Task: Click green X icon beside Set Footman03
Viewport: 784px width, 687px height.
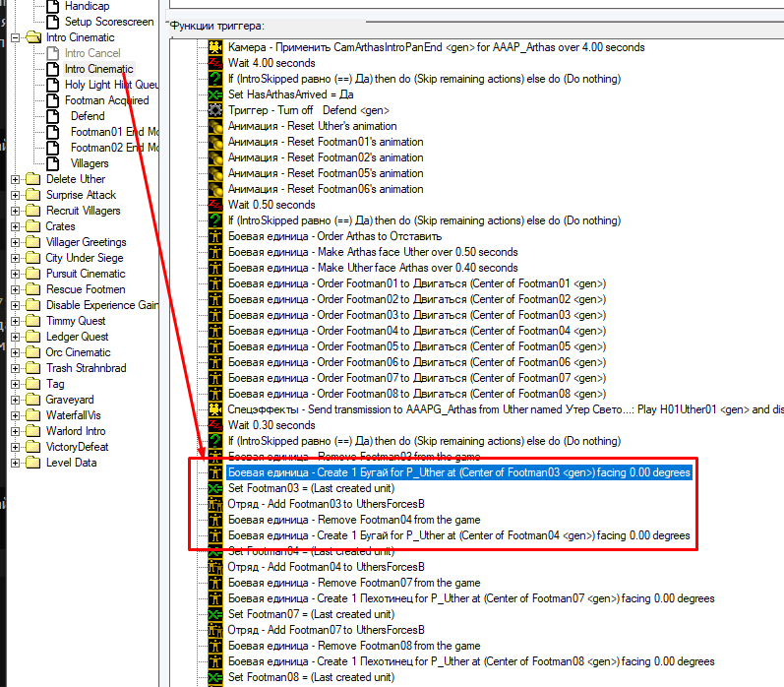Action: point(215,488)
